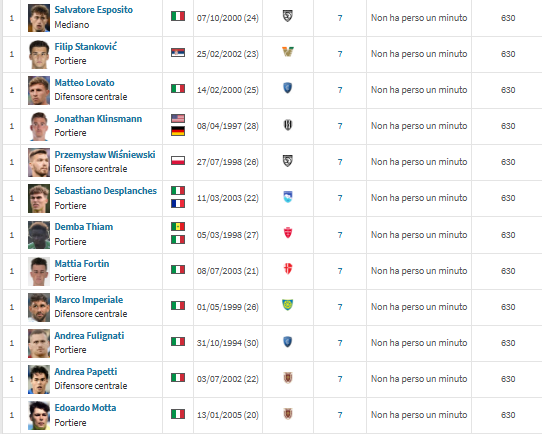Click Venezia crest beside Filip Stanković

pyautogui.click(x=288, y=52)
